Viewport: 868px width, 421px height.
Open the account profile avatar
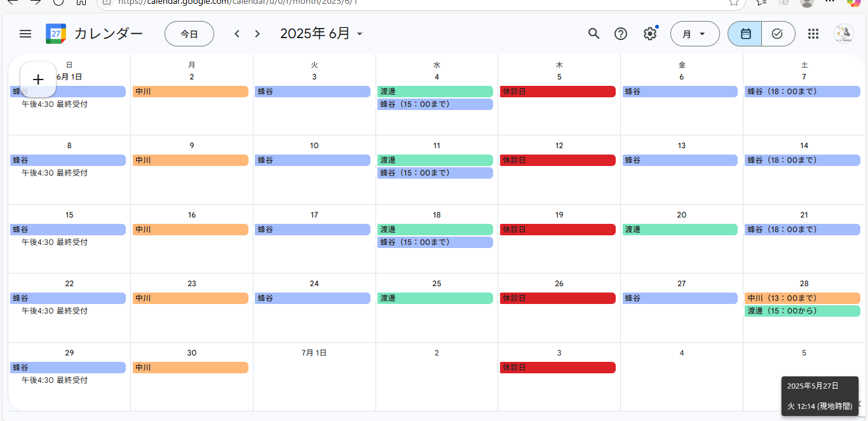click(x=844, y=34)
